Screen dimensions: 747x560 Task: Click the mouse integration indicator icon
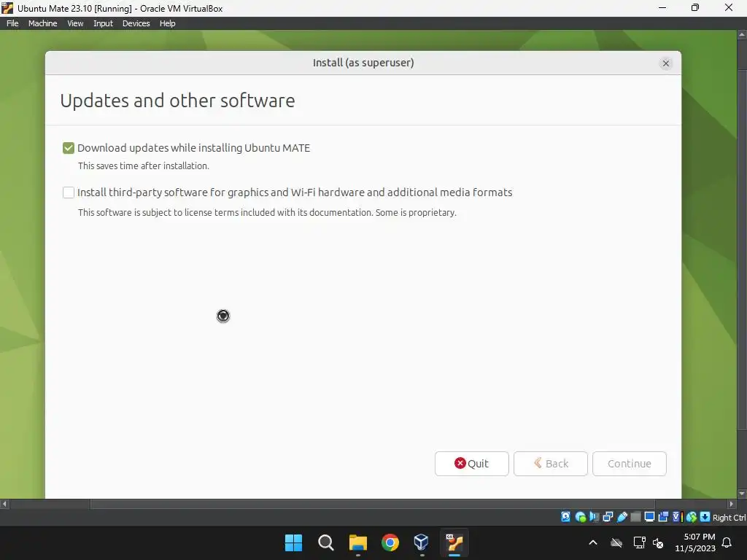point(692,517)
